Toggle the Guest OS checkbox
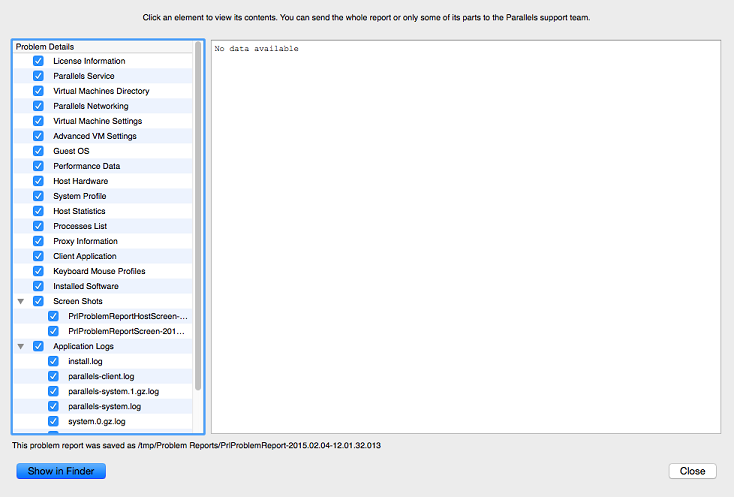This screenshot has width=734, height=497. [38, 151]
